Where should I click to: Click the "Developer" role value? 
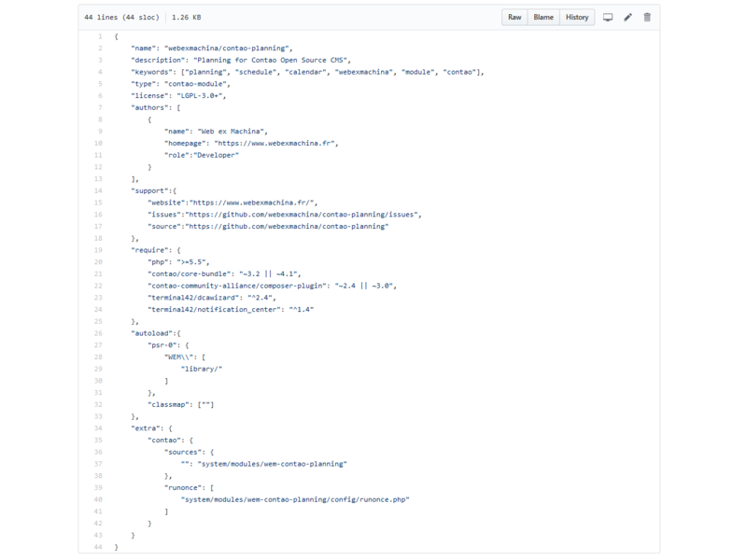[x=217, y=155]
